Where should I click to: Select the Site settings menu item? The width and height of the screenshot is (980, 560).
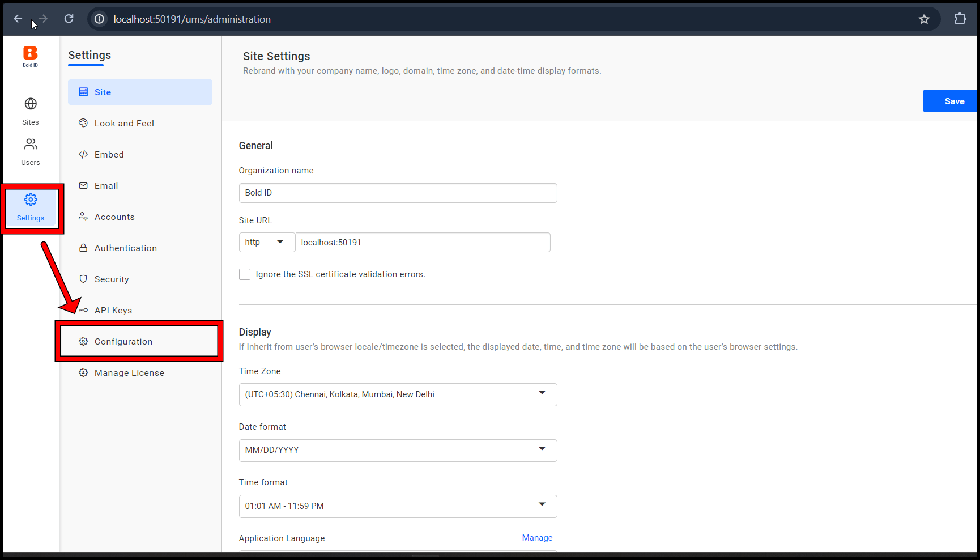point(140,92)
